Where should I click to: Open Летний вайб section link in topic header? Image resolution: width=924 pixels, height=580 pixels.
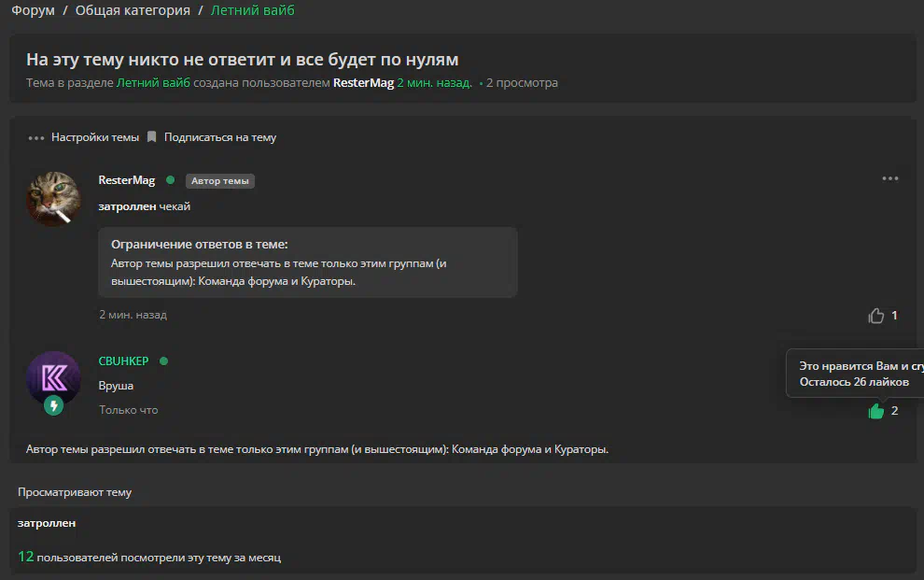tap(153, 82)
